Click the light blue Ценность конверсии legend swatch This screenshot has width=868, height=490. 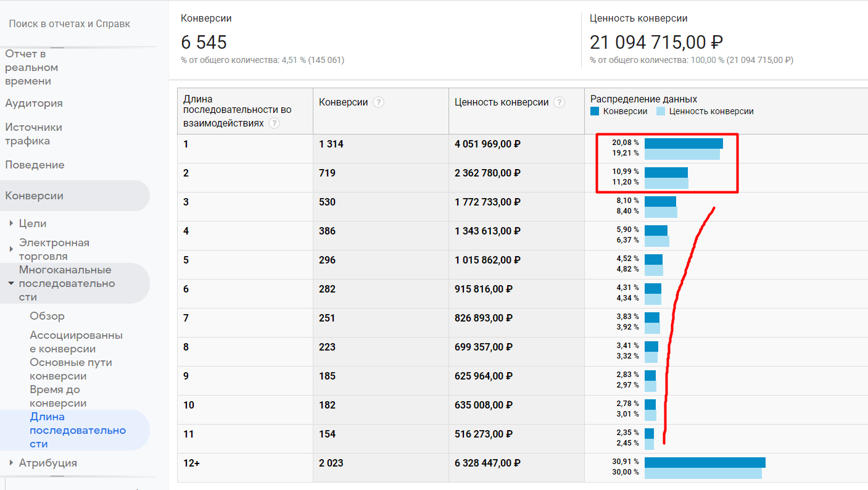click(661, 112)
